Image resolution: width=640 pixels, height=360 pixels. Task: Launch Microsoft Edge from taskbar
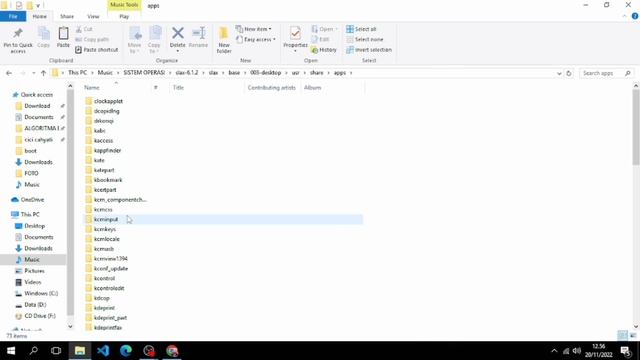[x=126, y=351]
